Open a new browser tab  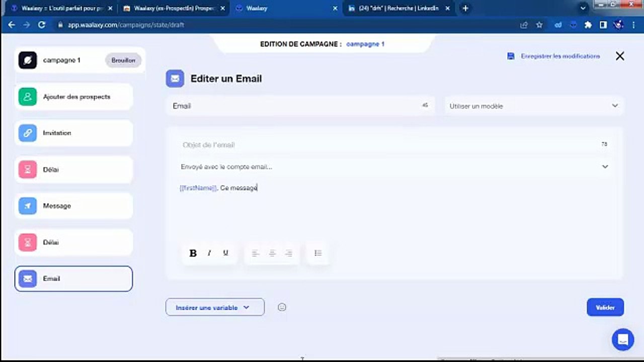[x=465, y=8]
